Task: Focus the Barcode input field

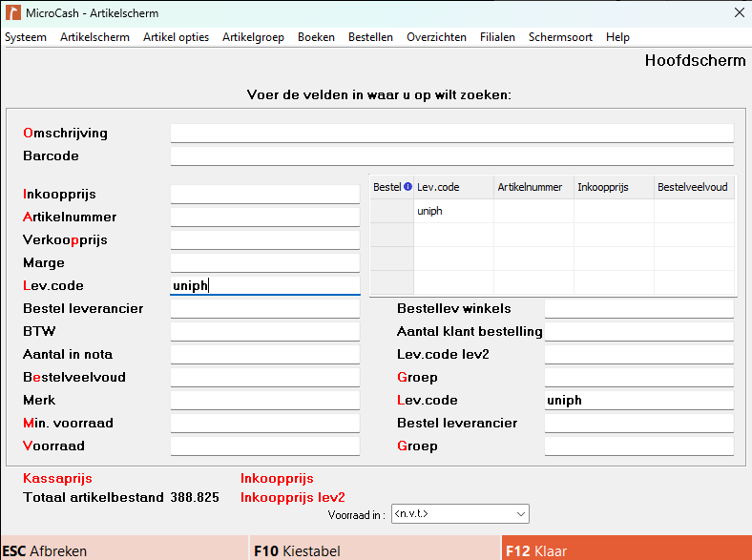Action: (x=451, y=156)
